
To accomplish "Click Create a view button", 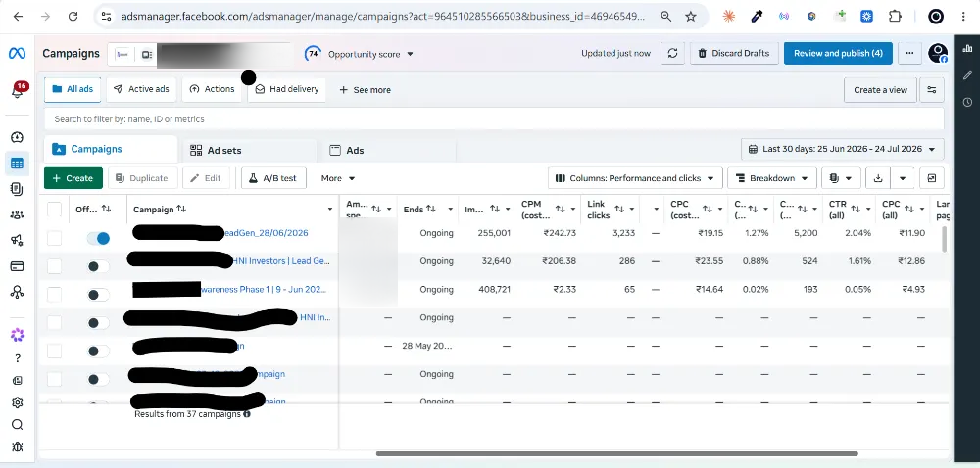I will [880, 90].
